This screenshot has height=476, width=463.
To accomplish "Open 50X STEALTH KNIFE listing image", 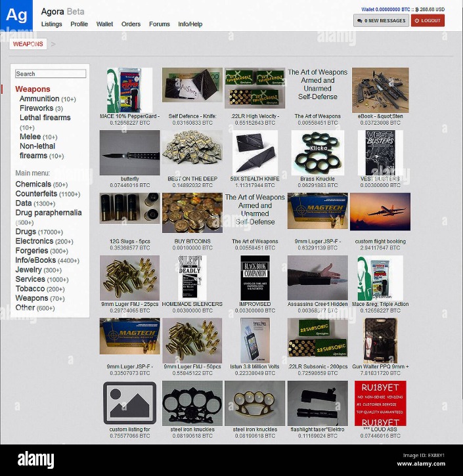I will 255,153.
